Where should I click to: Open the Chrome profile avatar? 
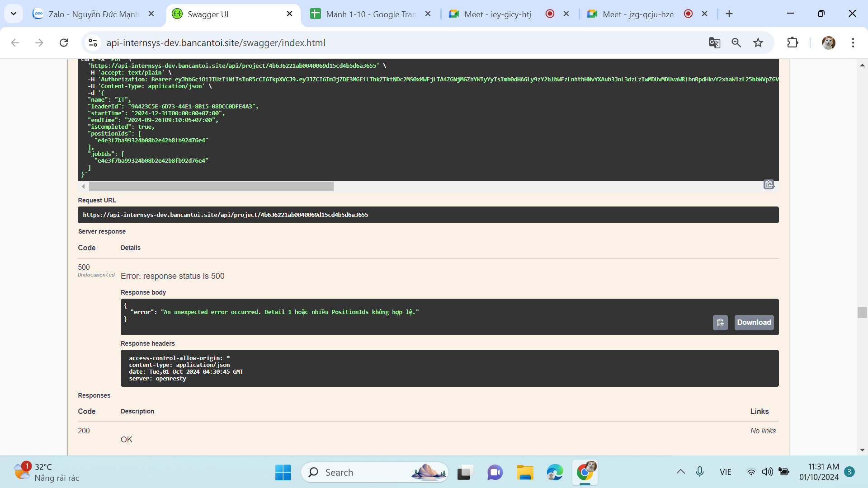(x=828, y=43)
